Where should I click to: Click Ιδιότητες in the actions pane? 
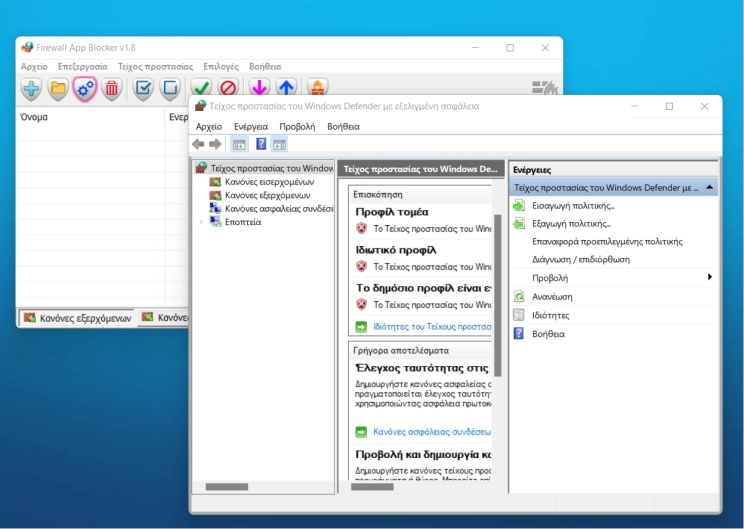click(550, 315)
